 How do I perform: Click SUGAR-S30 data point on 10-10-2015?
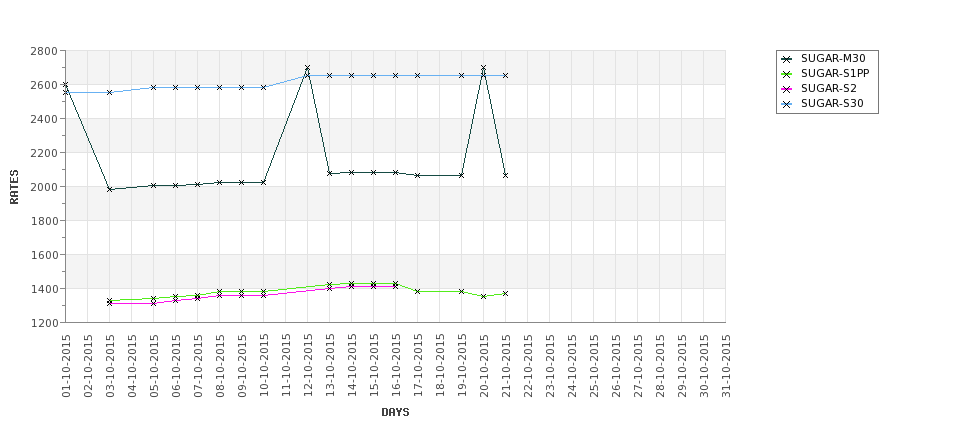[x=264, y=88]
